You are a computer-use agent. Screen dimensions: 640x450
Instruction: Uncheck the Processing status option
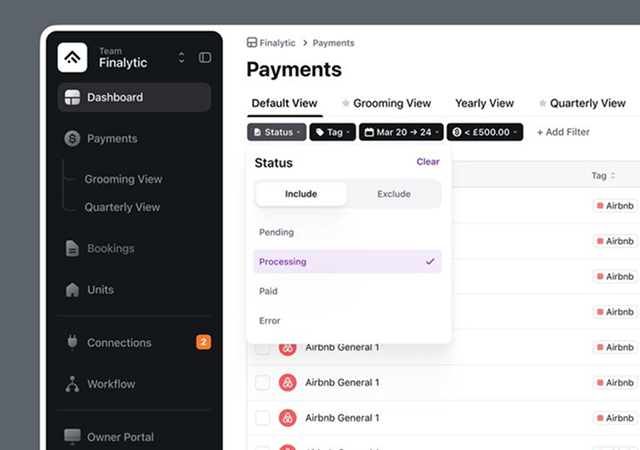(347, 262)
